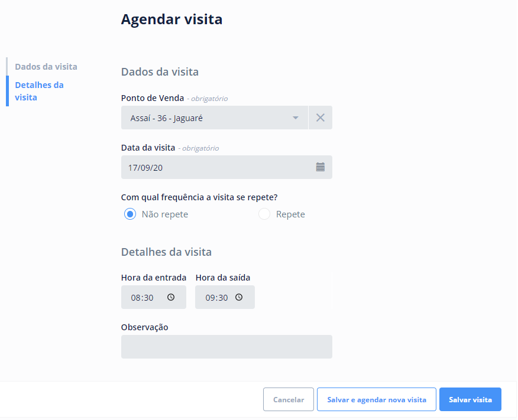Open Detalhes da visita in the sidebar
The width and height of the screenshot is (518, 420).
pyautogui.click(x=39, y=91)
